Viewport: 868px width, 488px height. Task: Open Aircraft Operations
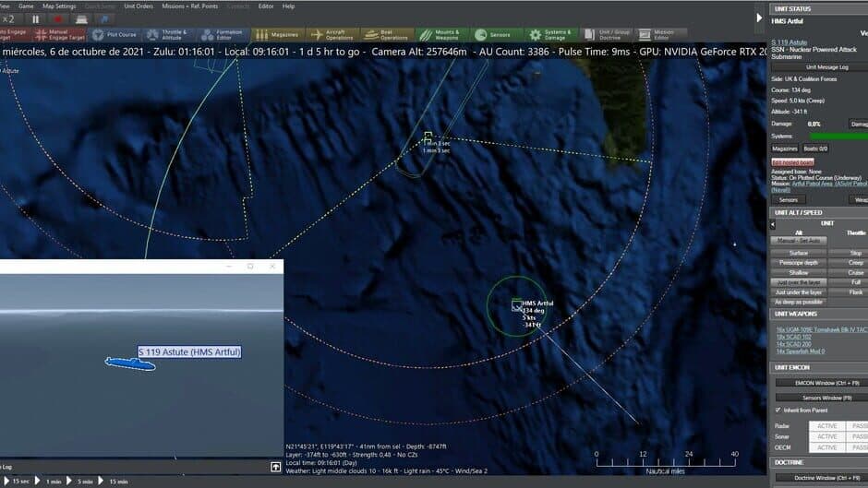[x=332, y=35]
